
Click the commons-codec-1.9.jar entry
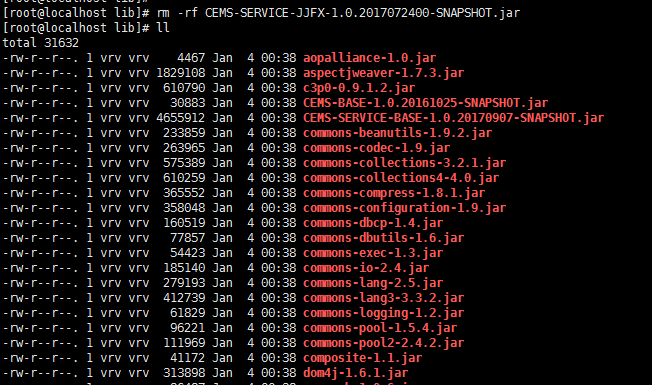tap(376, 148)
